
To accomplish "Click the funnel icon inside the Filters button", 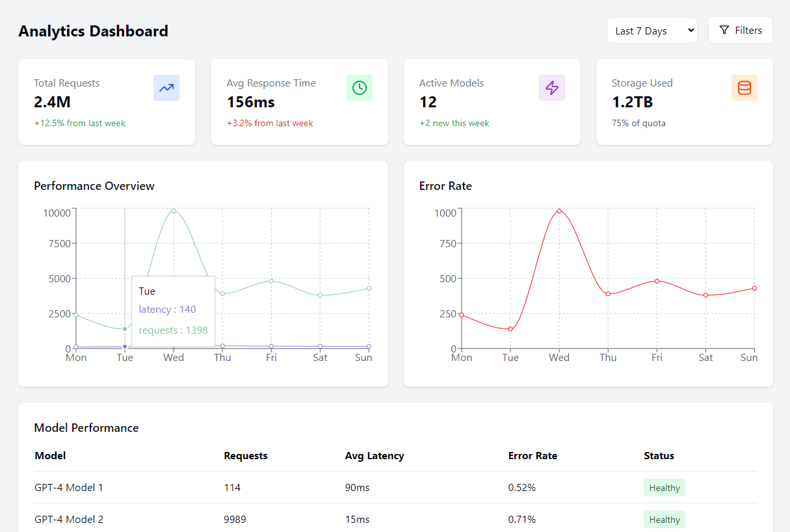I will pos(724,30).
